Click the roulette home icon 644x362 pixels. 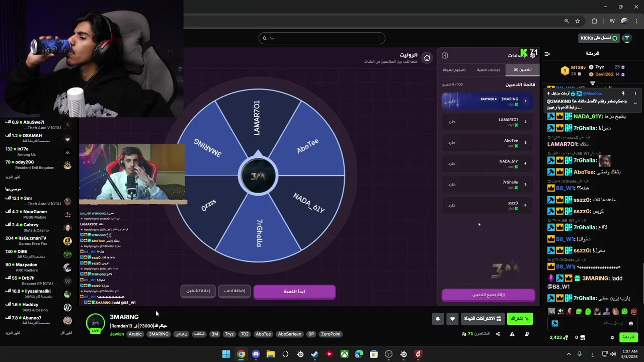click(x=427, y=58)
